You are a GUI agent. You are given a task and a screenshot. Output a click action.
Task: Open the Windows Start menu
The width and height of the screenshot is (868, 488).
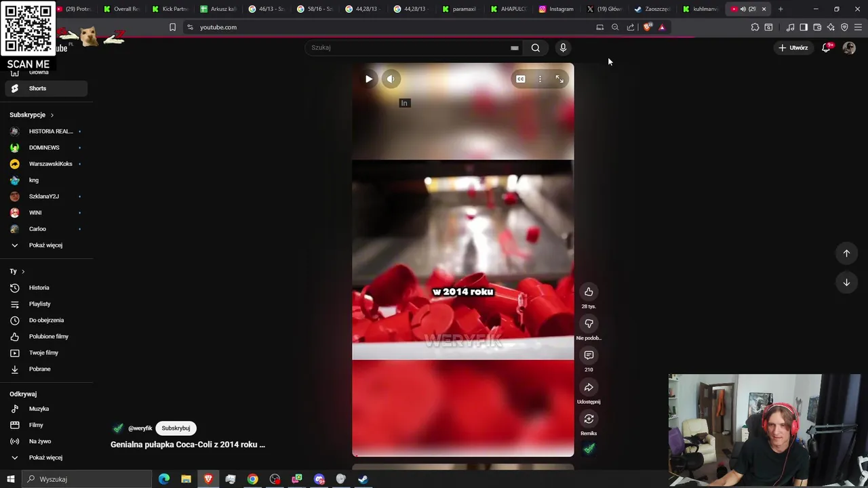point(11,479)
